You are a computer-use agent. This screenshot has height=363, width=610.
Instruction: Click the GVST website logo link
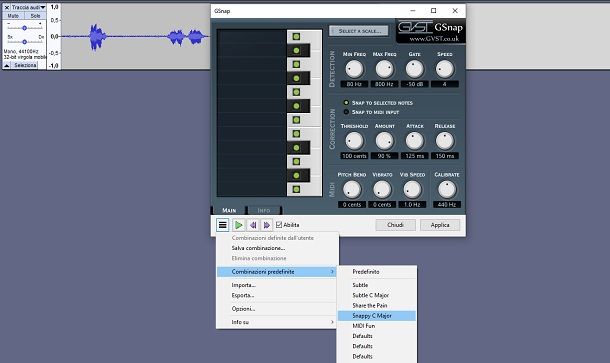[x=430, y=32]
